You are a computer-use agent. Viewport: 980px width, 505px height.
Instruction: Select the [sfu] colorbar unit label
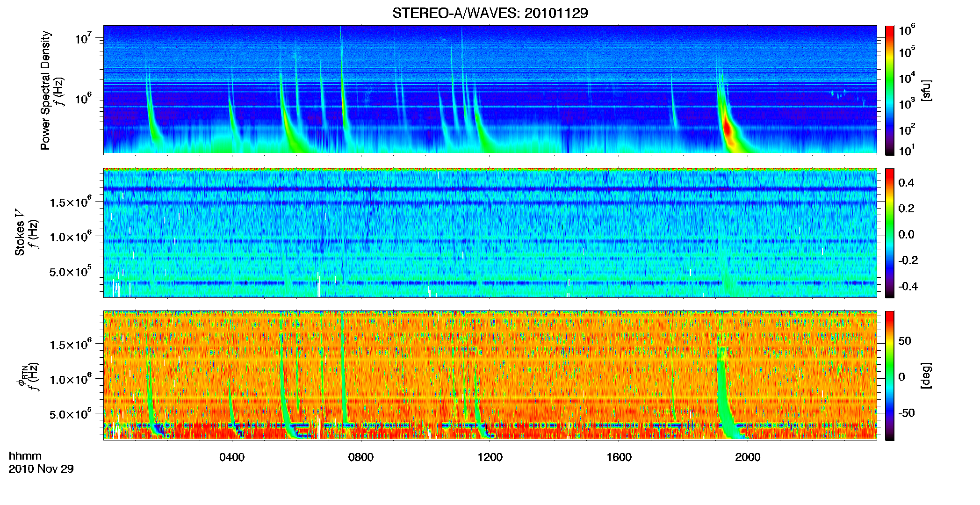pyautogui.click(x=926, y=90)
